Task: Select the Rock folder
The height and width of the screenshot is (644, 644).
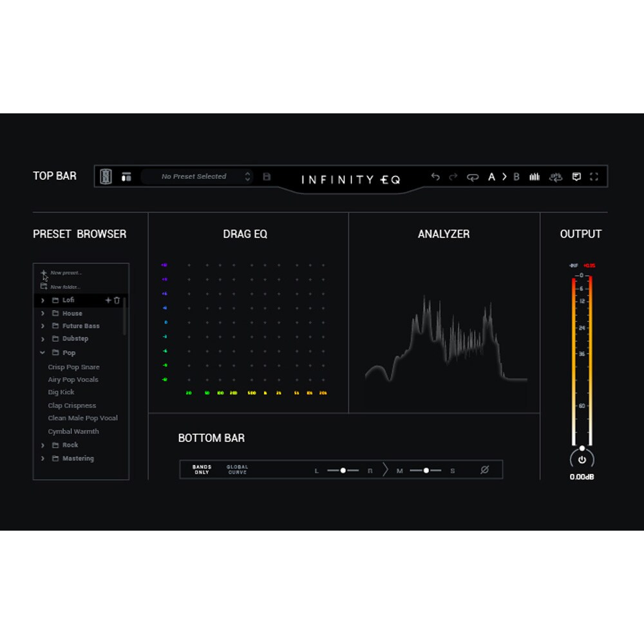Action: pyautogui.click(x=70, y=445)
